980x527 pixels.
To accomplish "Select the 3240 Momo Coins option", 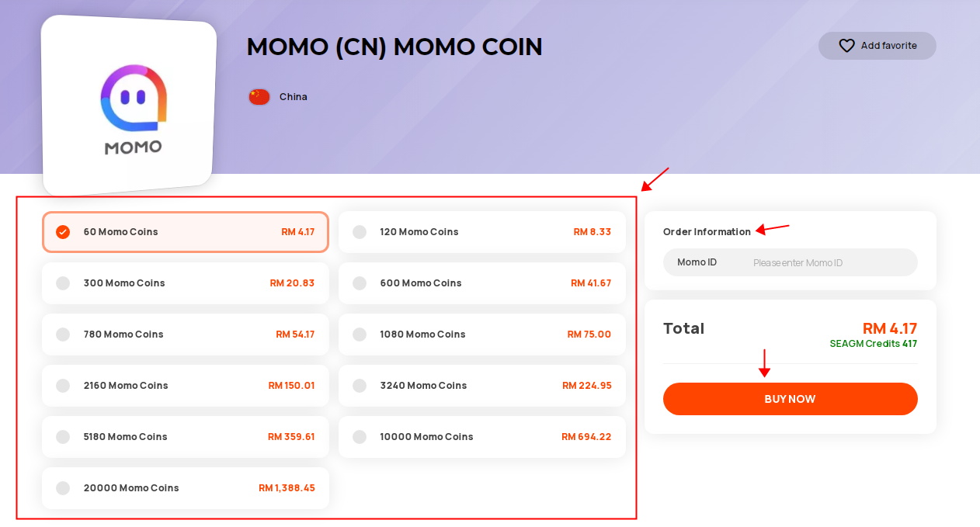I will pyautogui.click(x=482, y=386).
